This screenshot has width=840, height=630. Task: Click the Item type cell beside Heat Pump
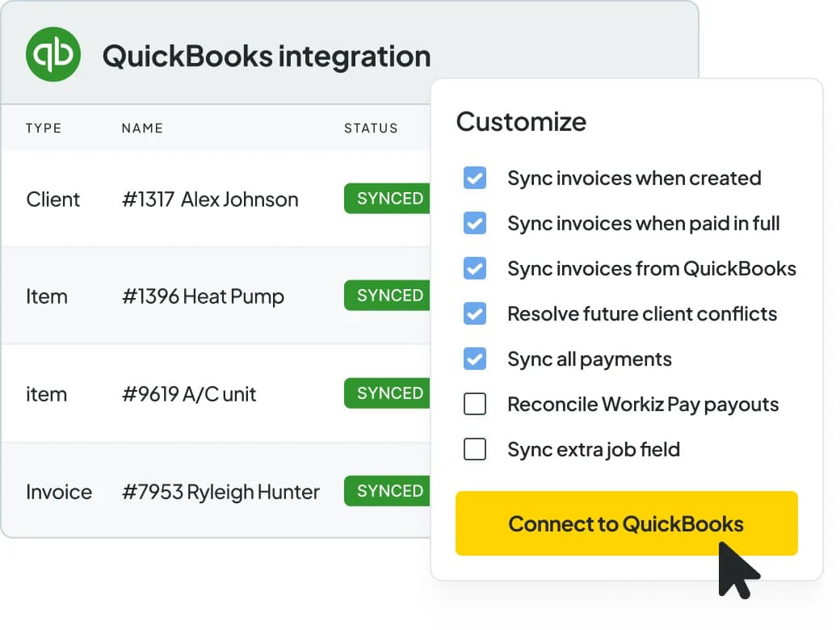(47, 296)
